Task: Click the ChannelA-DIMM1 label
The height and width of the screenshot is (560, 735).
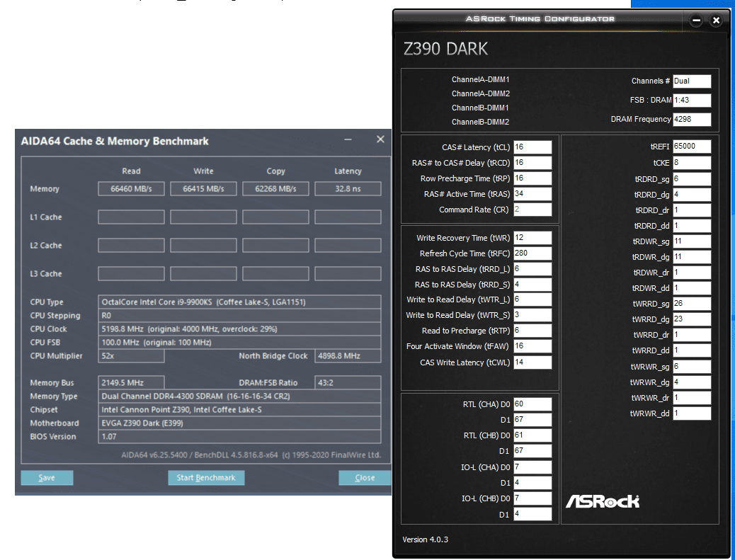Action: pos(481,80)
